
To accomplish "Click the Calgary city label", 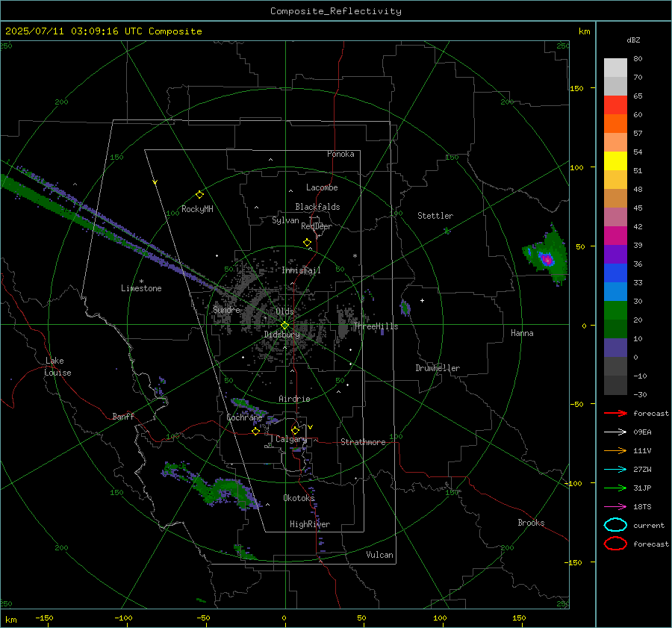I will (x=291, y=439).
